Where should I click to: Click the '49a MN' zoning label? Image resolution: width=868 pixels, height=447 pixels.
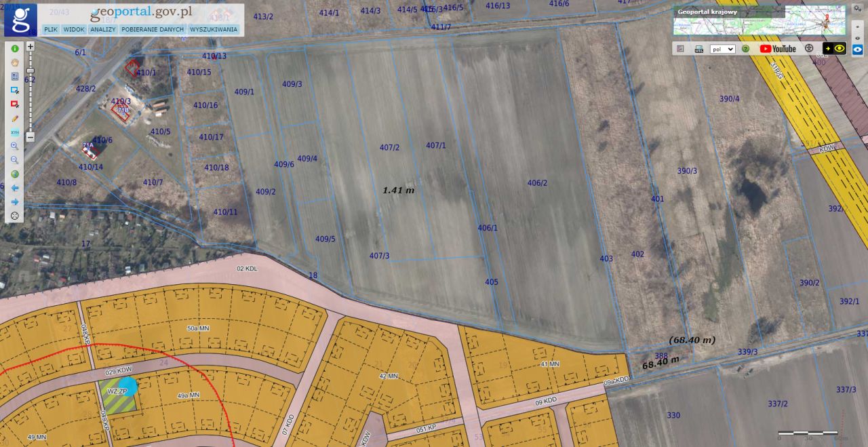click(x=189, y=395)
